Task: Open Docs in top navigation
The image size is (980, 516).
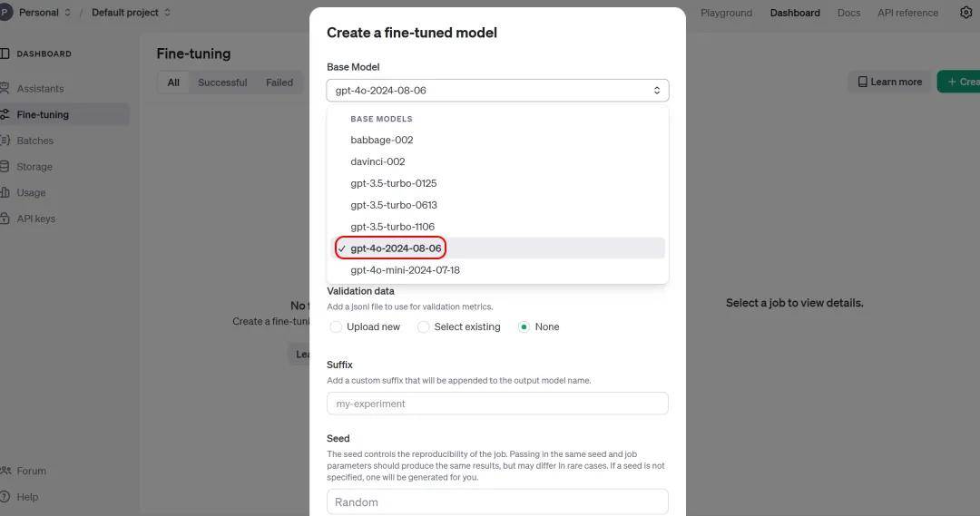Action: tap(848, 13)
